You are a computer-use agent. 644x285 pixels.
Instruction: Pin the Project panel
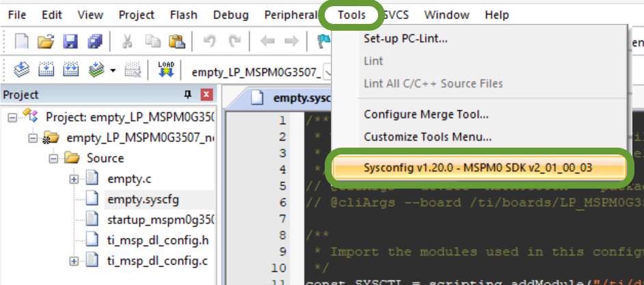click(x=188, y=95)
